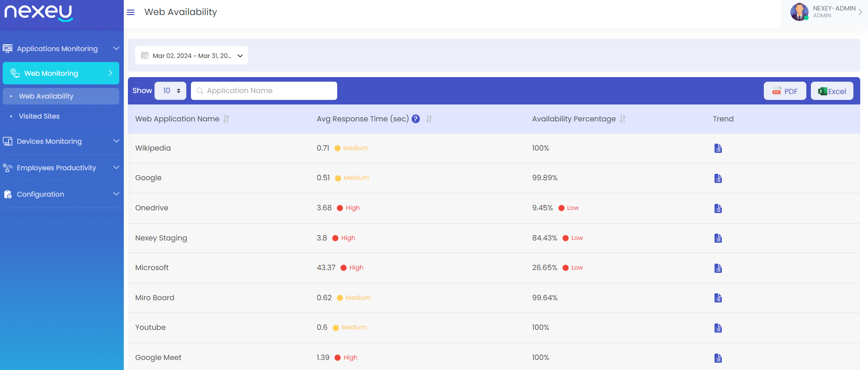Open Google Meet trend icon
The width and height of the screenshot is (868, 370).
coord(718,358)
